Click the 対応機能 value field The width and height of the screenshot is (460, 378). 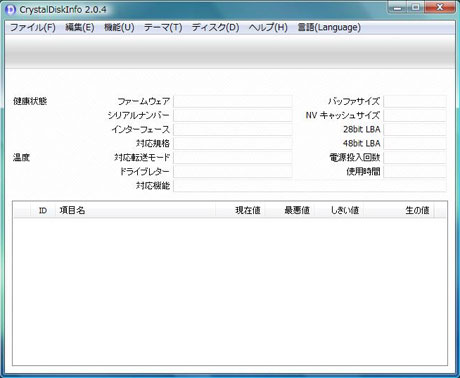(310, 185)
